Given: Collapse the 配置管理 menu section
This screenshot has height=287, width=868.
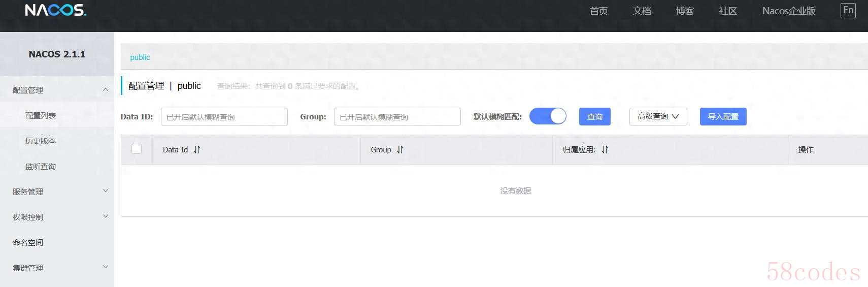Looking at the screenshot, I should [57, 90].
